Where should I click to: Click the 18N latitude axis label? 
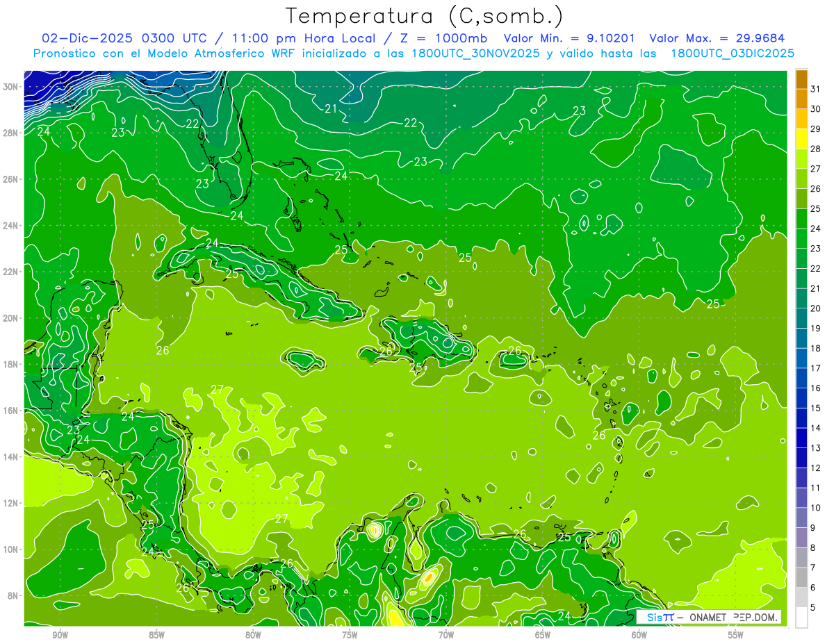point(10,364)
